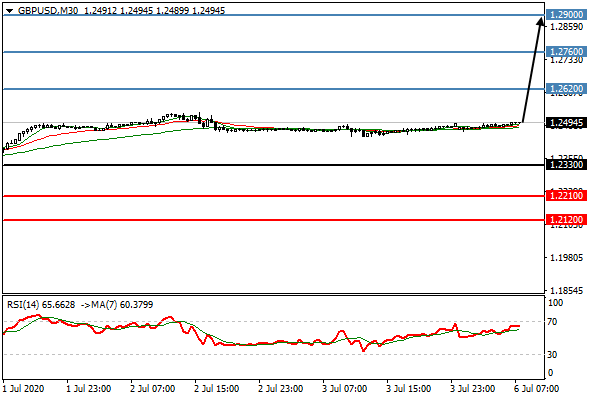Click the 6 Jul 07:00 time axis label
The image size is (590, 400).
536,388
